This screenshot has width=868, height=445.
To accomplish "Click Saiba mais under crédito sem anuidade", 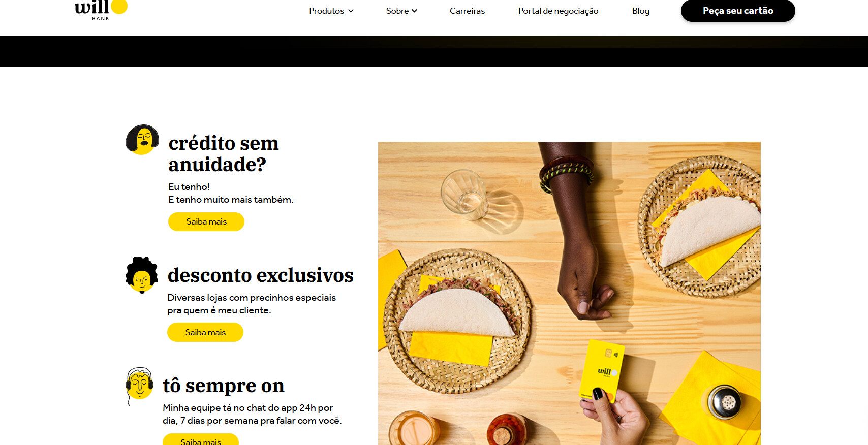I will coord(206,222).
